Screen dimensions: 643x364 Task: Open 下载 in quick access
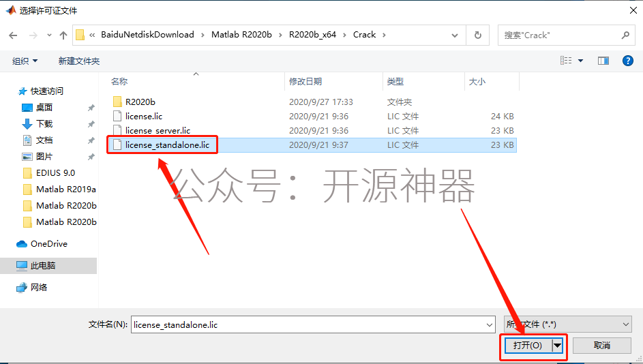click(x=44, y=124)
